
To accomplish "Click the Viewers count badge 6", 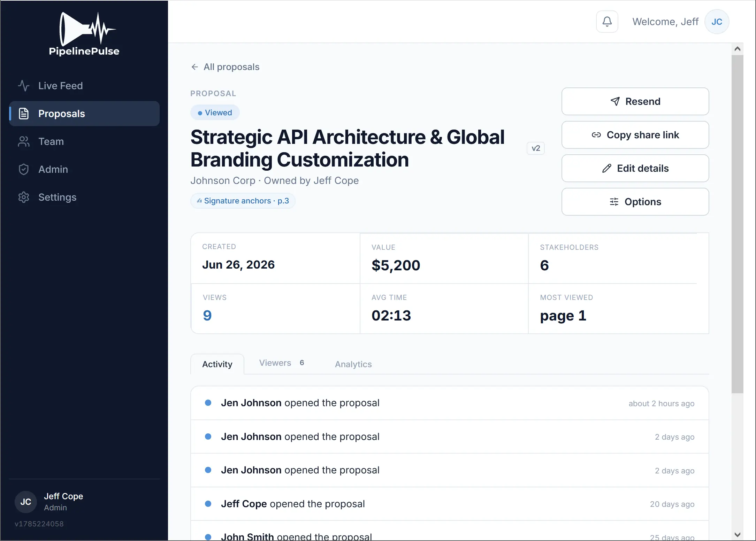I will 302,363.
